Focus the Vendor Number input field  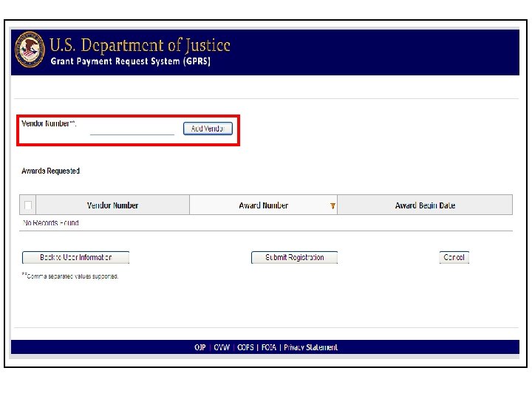pyautogui.click(x=132, y=129)
